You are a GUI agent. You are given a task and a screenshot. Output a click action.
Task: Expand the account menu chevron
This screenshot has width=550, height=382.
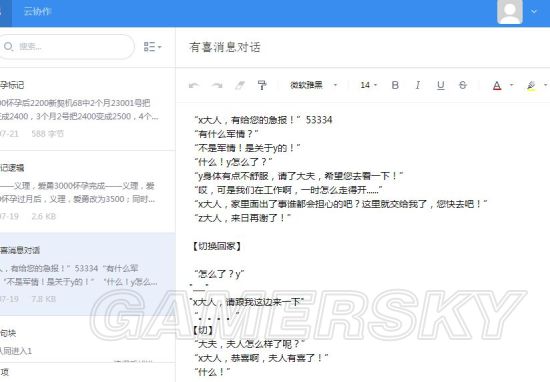coord(534,12)
